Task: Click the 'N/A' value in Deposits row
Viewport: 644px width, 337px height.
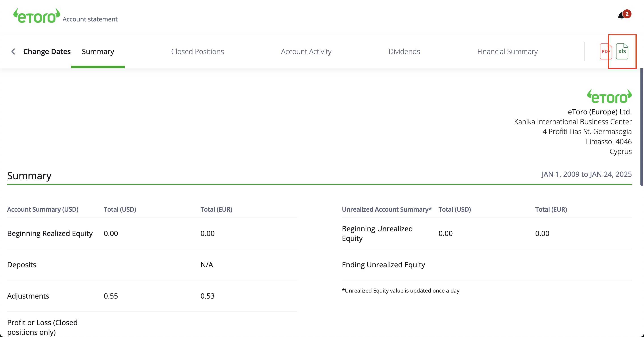Action: click(x=207, y=265)
